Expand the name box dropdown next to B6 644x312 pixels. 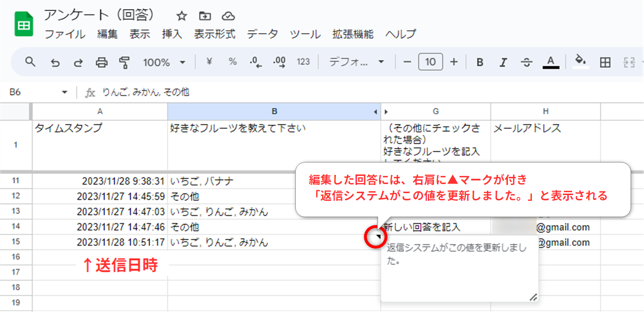[x=65, y=92]
